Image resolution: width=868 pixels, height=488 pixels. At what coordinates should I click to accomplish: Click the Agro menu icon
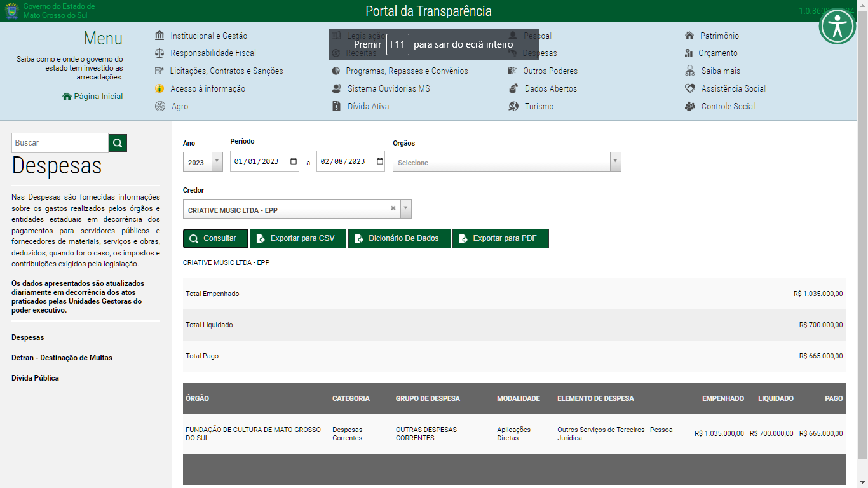[x=160, y=107]
